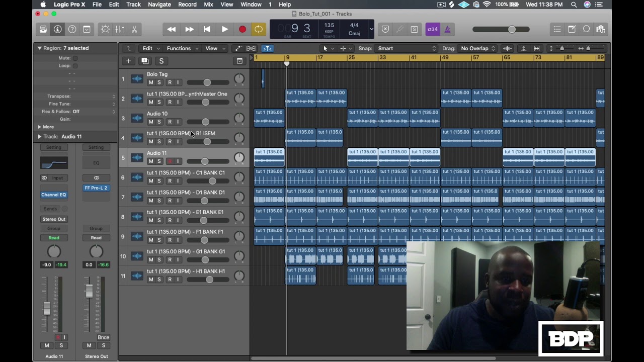Click Stereo Out output slot
The height and width of the screenshot is (362, 644).
pyautogui.click(x=54, y=219)
